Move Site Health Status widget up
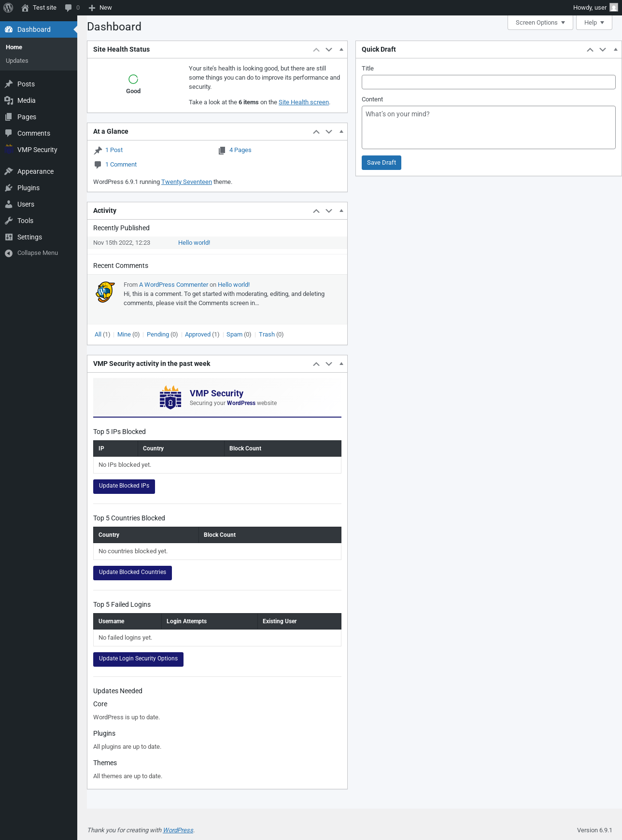This screenshot has height=840, width=622. tap(316, 50)
